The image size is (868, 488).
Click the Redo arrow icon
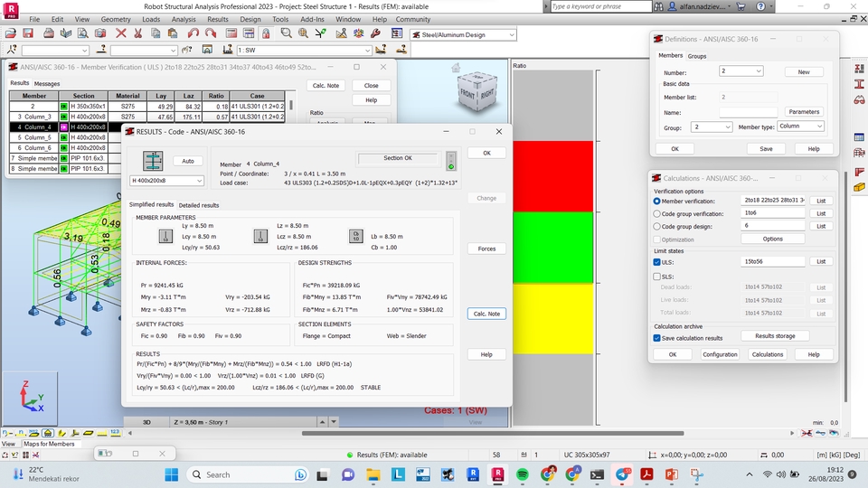[x=211, y=33]
